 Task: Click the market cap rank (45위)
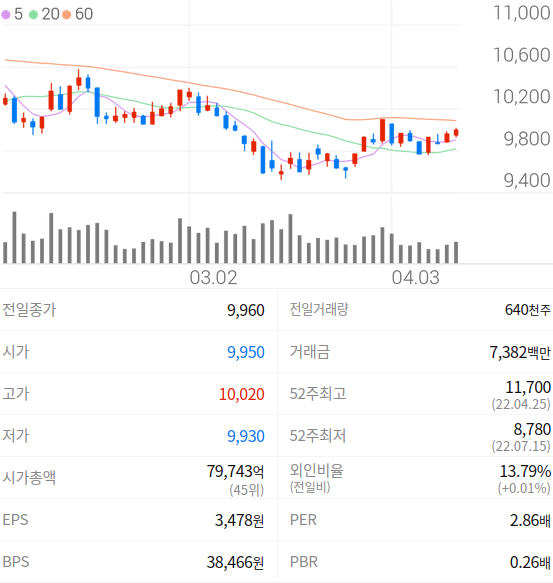pos(247,490)
